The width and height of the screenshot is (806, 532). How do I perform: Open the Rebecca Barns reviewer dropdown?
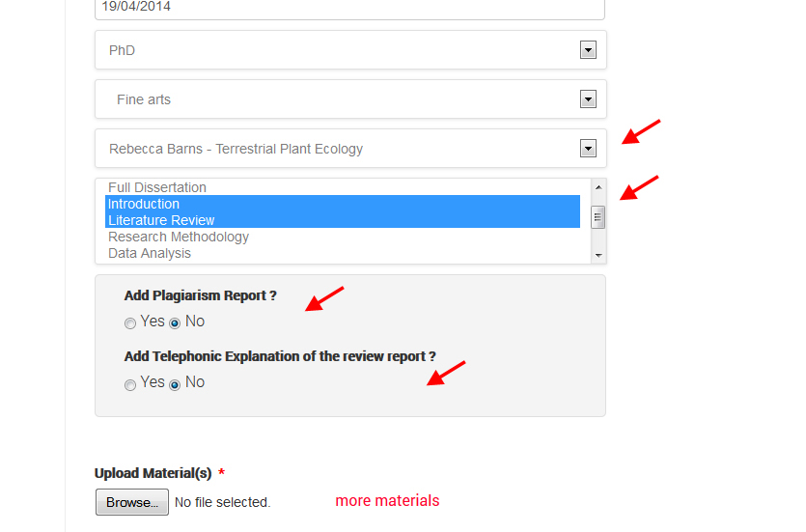pyautogui.click(x=350, y=149)
